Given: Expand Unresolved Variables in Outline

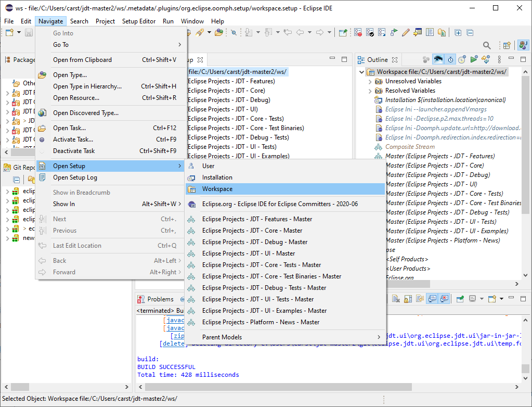Looking at the screenshot, I should coord(370,82).
